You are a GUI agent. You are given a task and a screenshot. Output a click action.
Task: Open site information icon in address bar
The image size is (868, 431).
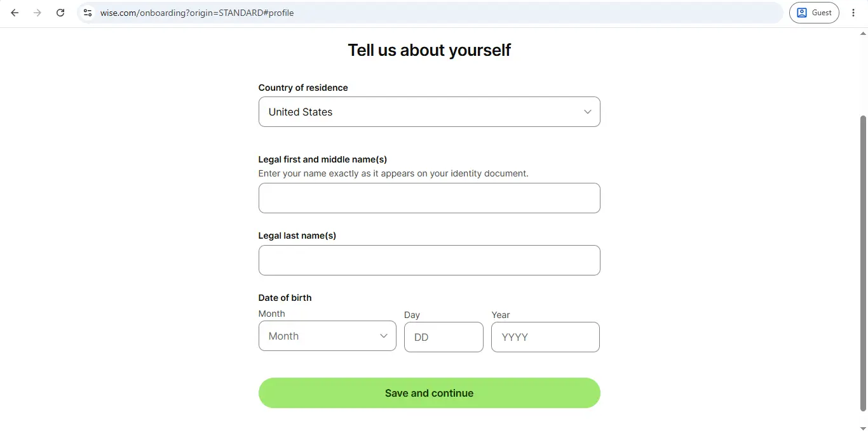(88, 13)
